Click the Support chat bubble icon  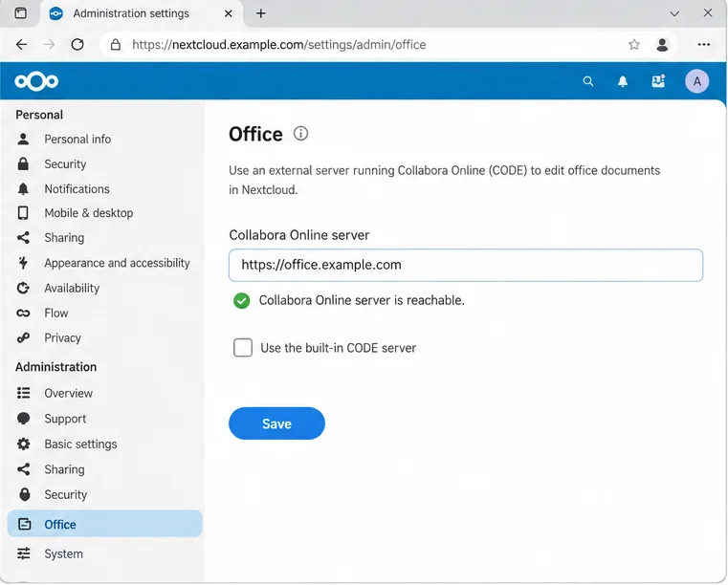click(x=23, y=419)
